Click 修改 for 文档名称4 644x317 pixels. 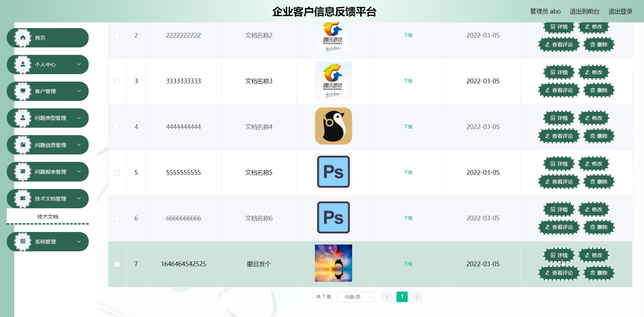[x=594, y=118]
